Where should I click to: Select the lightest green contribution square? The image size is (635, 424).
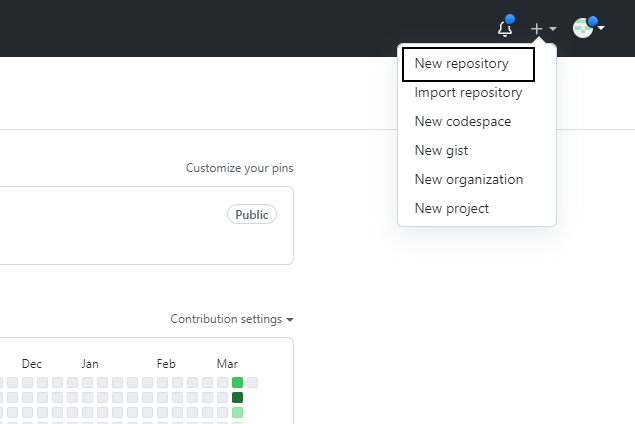tap(237, 412)
